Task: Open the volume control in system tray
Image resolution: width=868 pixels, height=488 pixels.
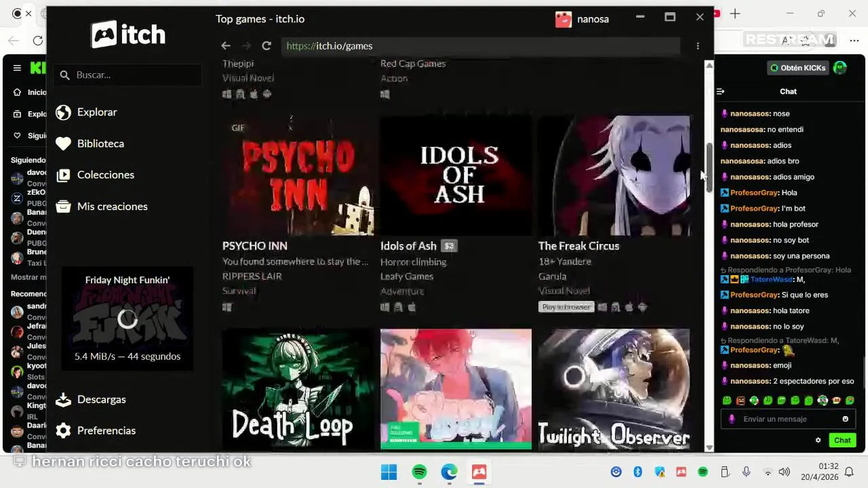Action: click(785, 472)
